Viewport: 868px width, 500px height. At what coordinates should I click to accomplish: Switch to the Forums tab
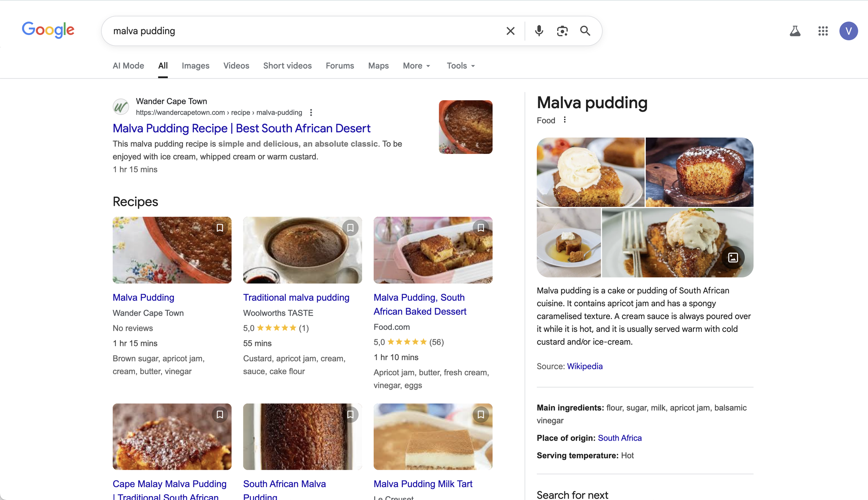click(x=340, y=66)
